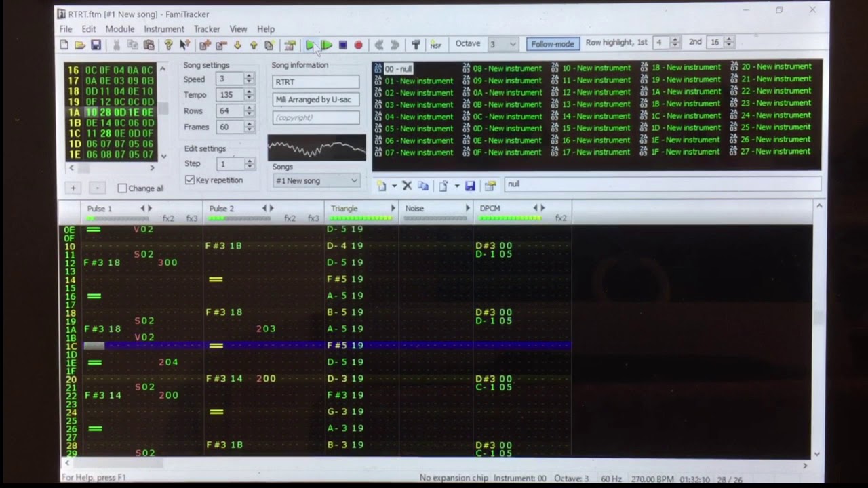
Task: Click the plus button under frame editor
Action: coord(73,188)
